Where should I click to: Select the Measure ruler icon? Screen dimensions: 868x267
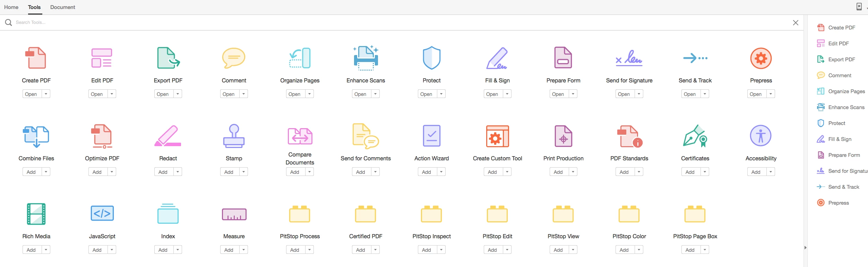click(x=234, y=214)
